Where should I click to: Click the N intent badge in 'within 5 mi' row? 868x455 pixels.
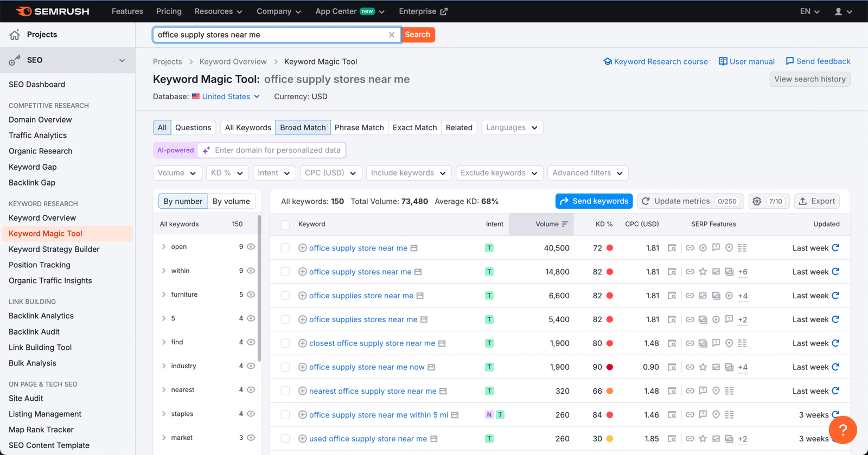[x=489, y=415]
